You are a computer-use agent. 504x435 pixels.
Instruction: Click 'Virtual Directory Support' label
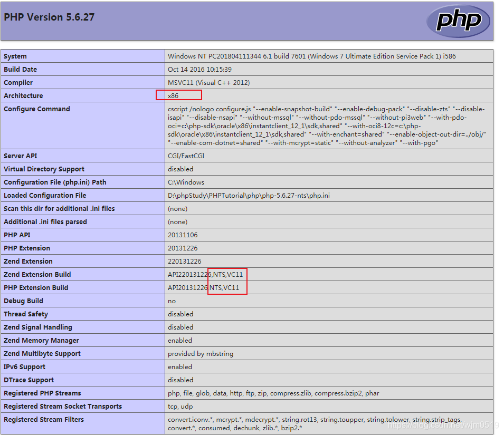[44, 169]
